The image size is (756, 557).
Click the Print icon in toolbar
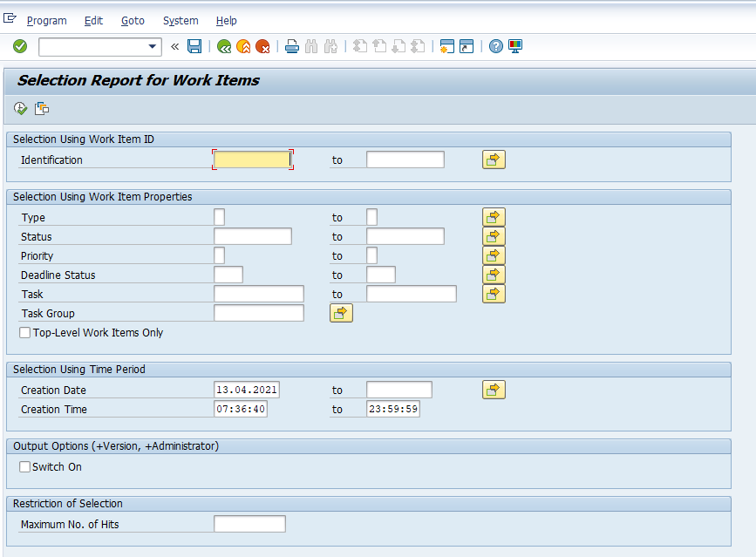[293, 46]
